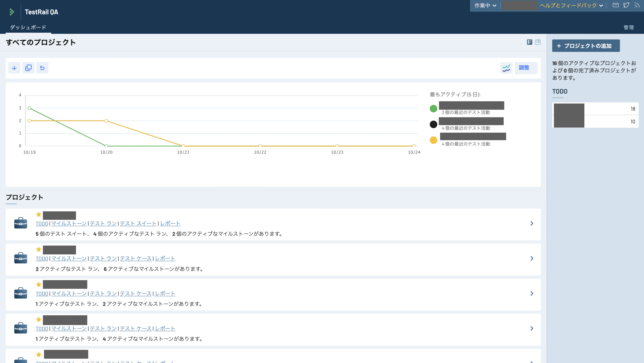Select the ダッシュボード tab
This screenshot has height=363, width=644.
[x=28, y=27]
